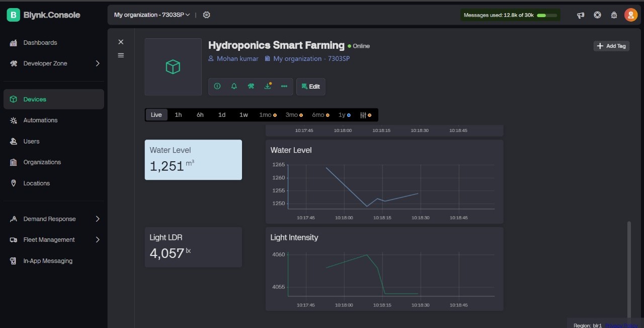The image size is (644, 328).
Task: Open chart filter settings sliders icon
Action: click(x=363, y=115)
